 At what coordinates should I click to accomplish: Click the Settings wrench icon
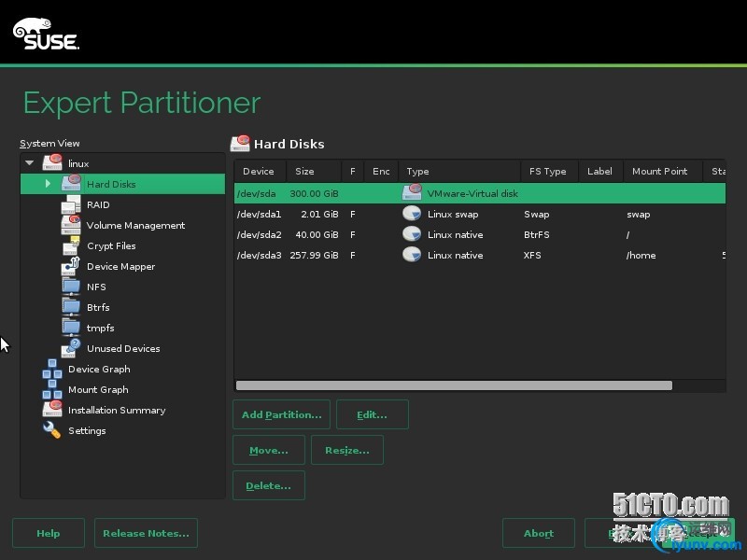(x=52, y=430)
